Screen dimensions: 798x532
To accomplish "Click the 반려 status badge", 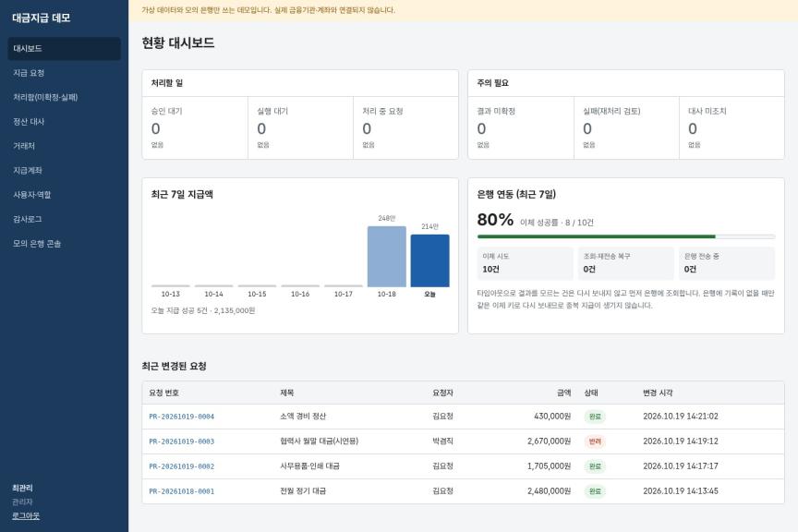I will click(595, 441).
